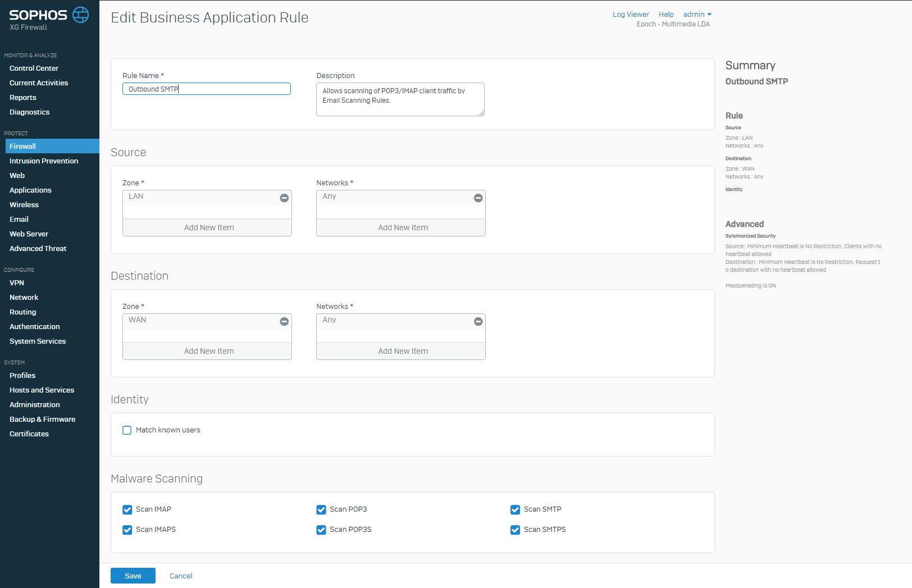912x588 pixels.
Task: Uncheck Scan POP3S option
Action: point(321,530)
